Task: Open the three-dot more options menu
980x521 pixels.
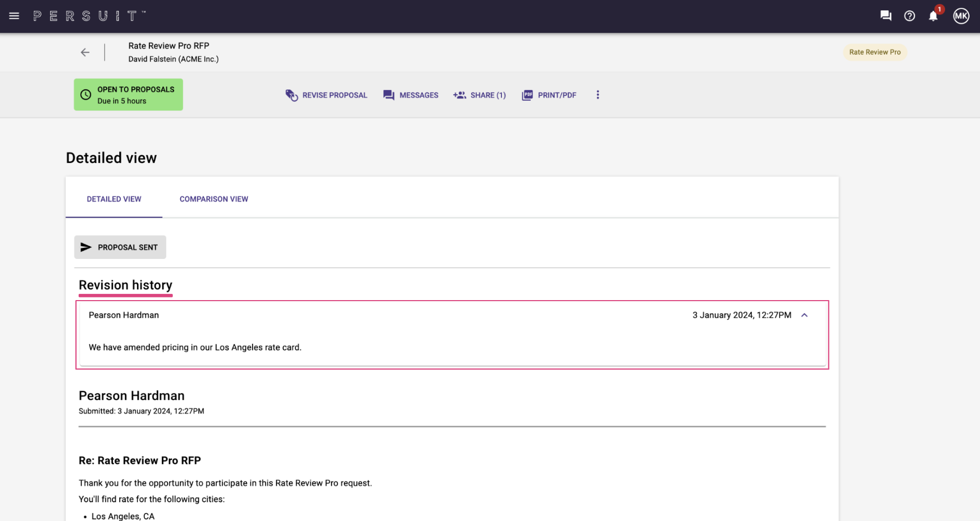Action: point(598,95)
